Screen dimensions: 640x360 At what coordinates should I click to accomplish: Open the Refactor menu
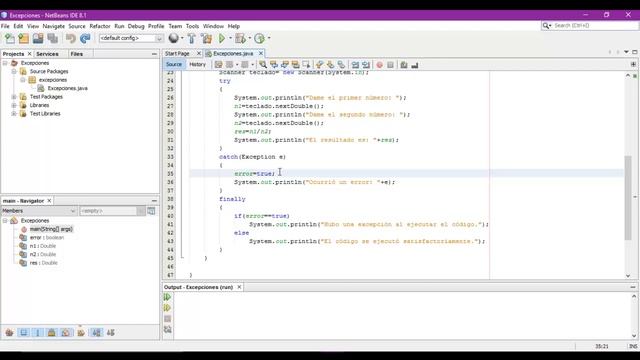pos(100,26)
